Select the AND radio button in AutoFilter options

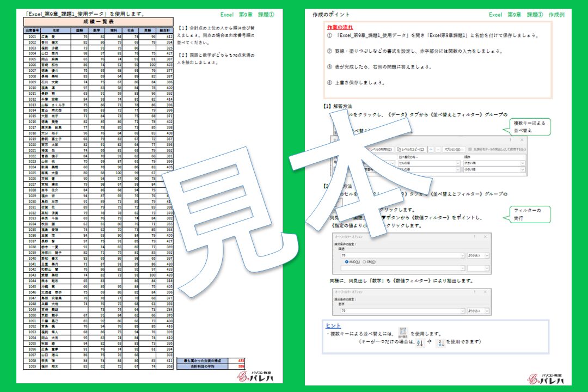347,262
